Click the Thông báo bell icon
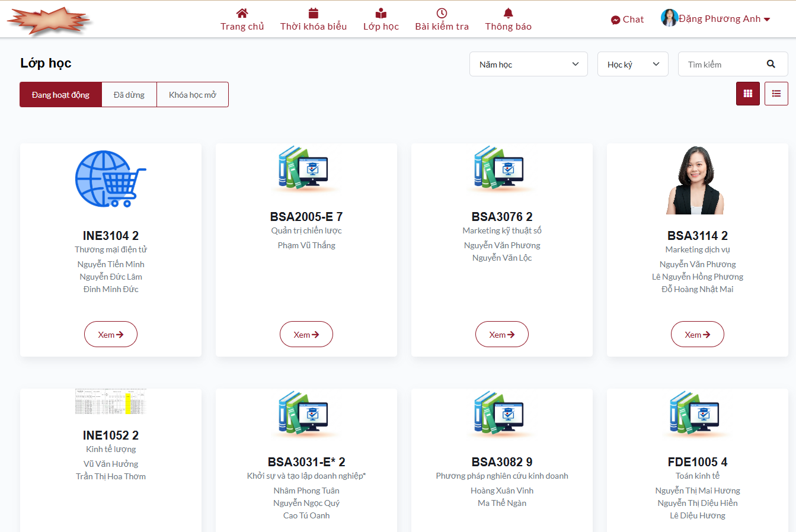 (x=508, y=13)
